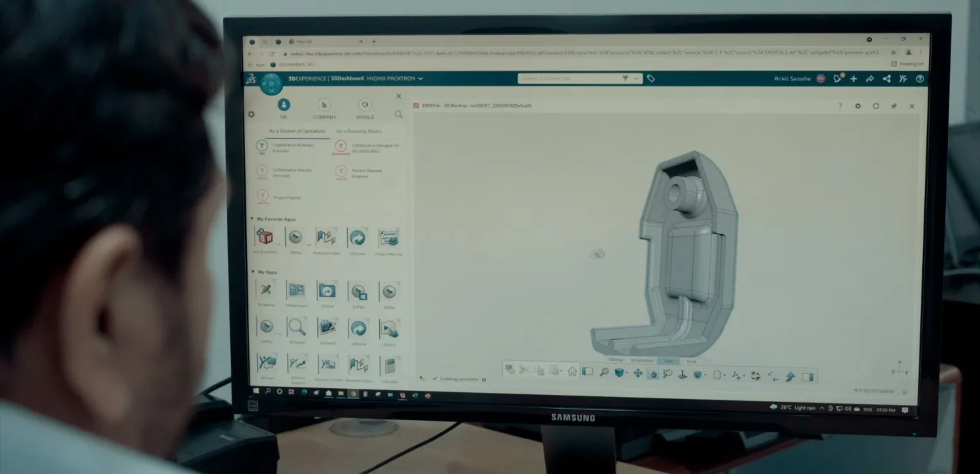980x474 pixels.
Task: Click the Windows Start button
Action: tap(257, 392)
